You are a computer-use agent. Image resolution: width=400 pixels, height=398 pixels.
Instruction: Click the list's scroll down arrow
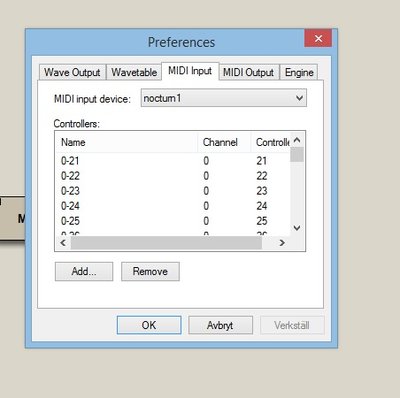tap(297, 228)
